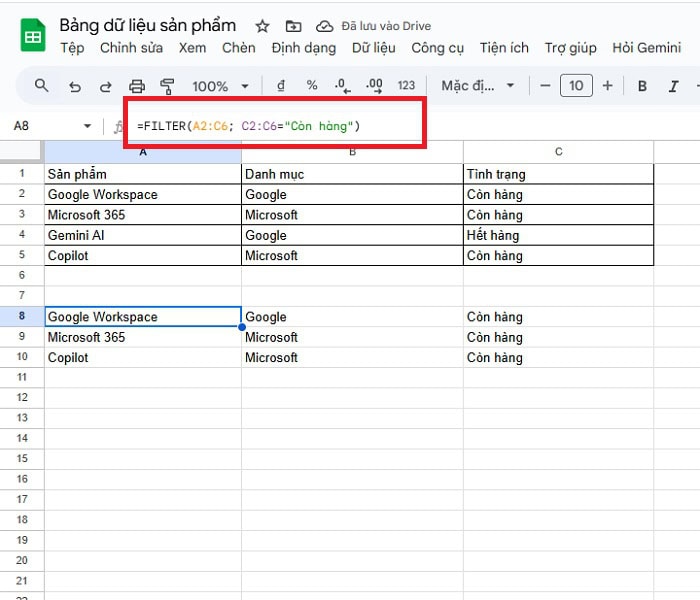This screenshot has width=700, height=600.
Task: Click the fill handle of cell A8
Action: [x=242, y=327]
